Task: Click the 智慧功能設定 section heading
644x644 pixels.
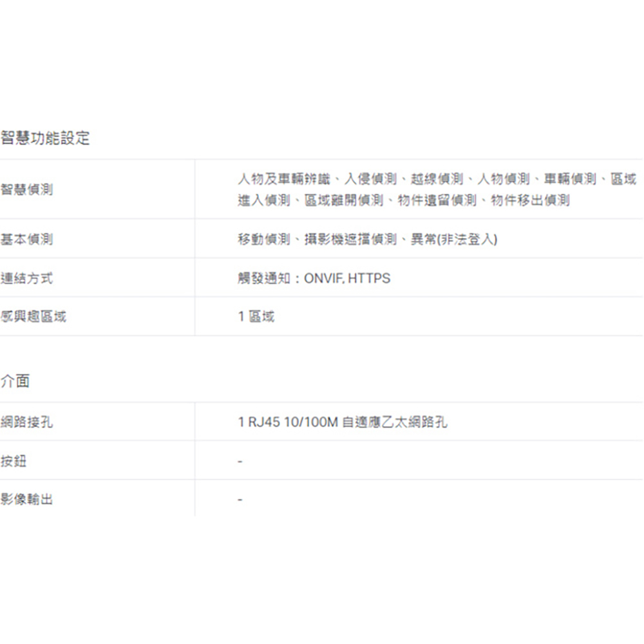Action: coord(45,138)
